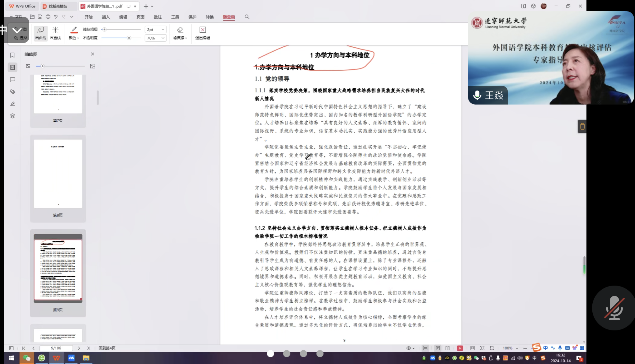Click the 不透明度 opacity slider handle

tap(129, 38)
